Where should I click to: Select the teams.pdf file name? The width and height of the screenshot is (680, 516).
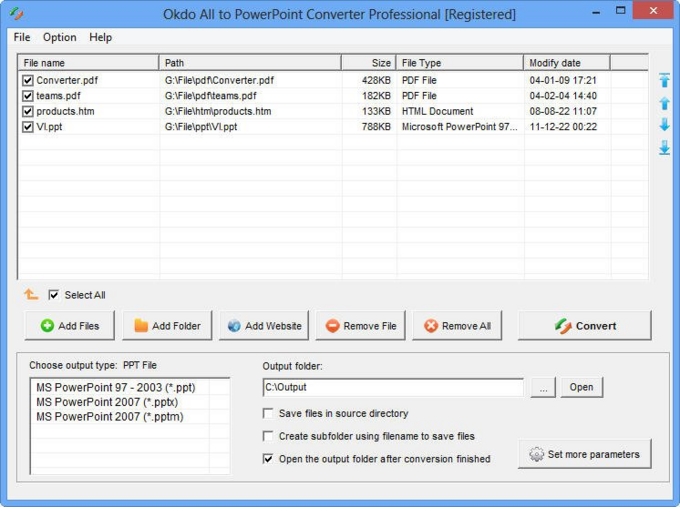(59, 96)
